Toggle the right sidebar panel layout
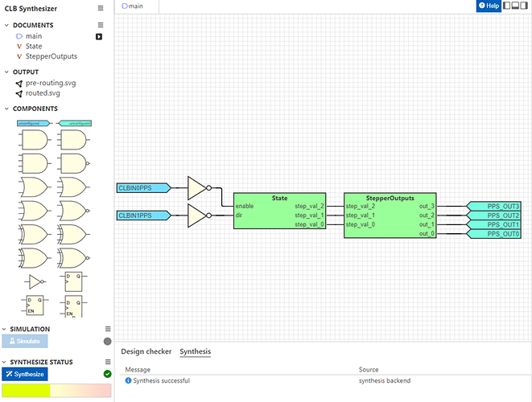 click(523, 6)
